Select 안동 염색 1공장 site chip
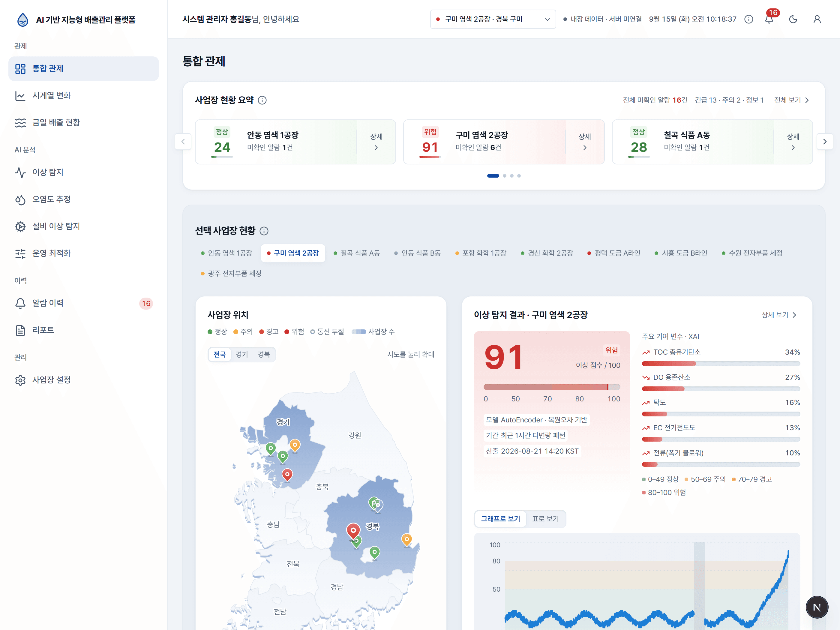Image resolution: width=840 pixels, height=630 pixels. pyautogui.click(x=227, y=253)
